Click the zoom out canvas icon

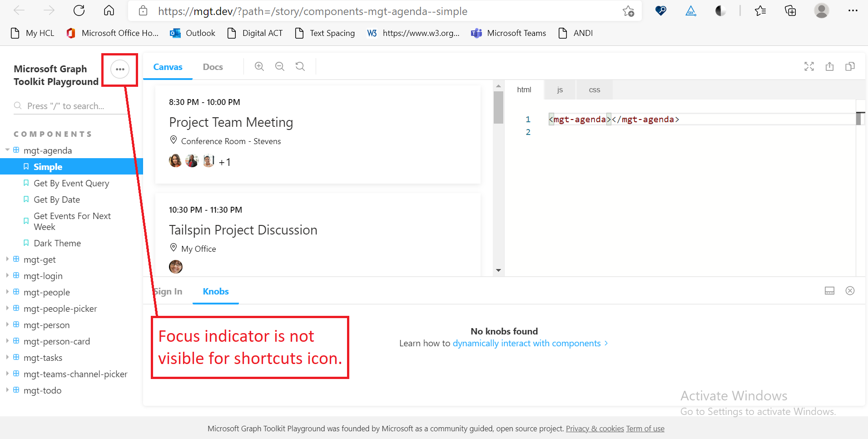(279, 66)
